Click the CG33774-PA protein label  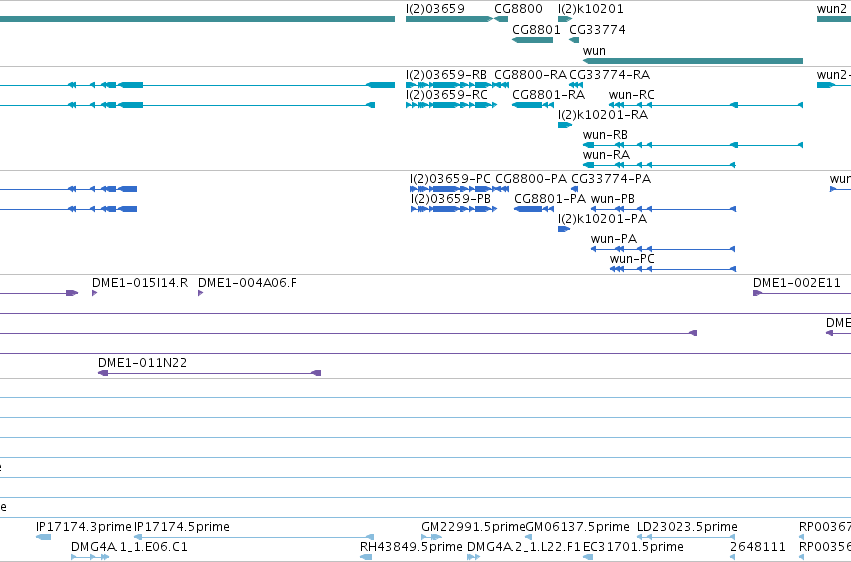tap(611, 179)
